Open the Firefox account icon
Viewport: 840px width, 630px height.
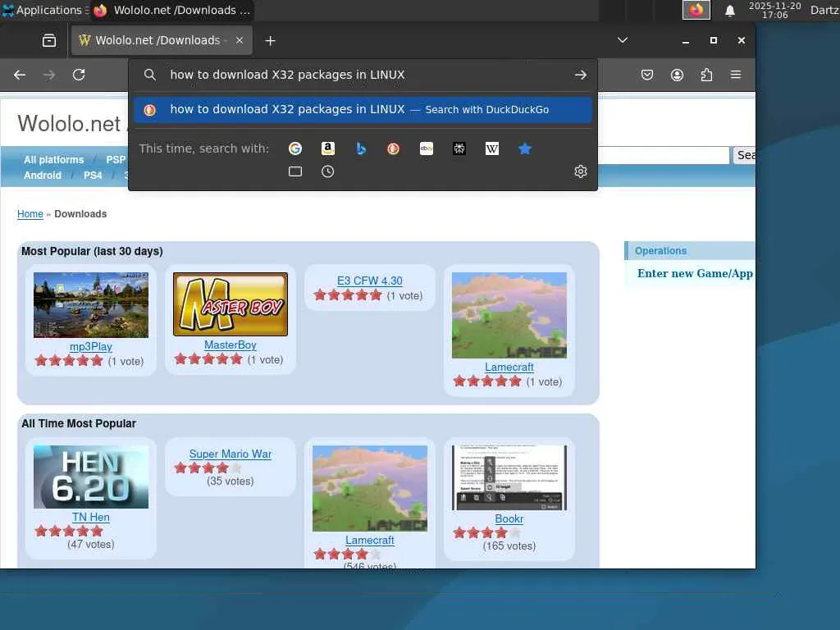pos(677,75)
